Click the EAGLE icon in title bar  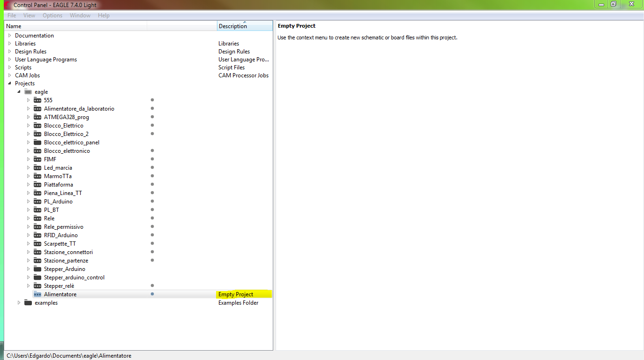click(x=7, y=5)
